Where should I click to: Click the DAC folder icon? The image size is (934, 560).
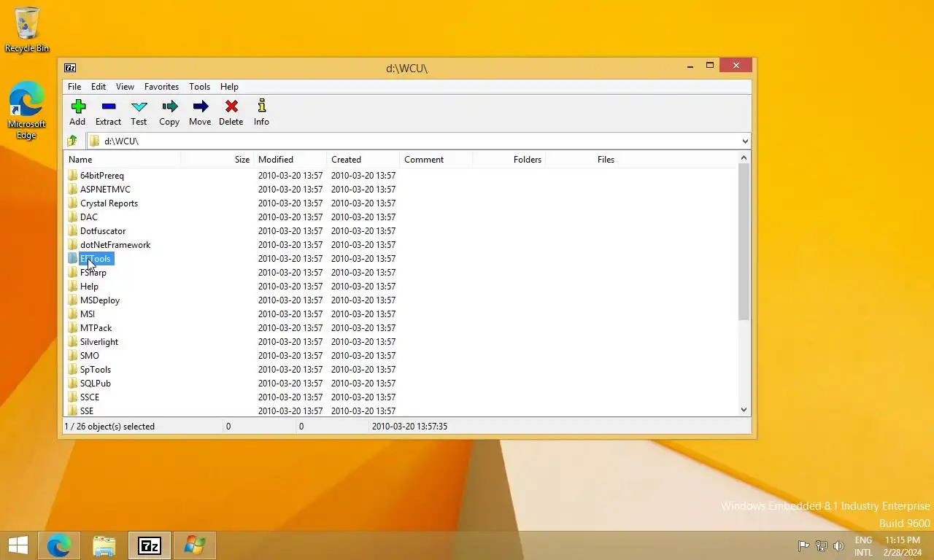[x=72, y=217]
